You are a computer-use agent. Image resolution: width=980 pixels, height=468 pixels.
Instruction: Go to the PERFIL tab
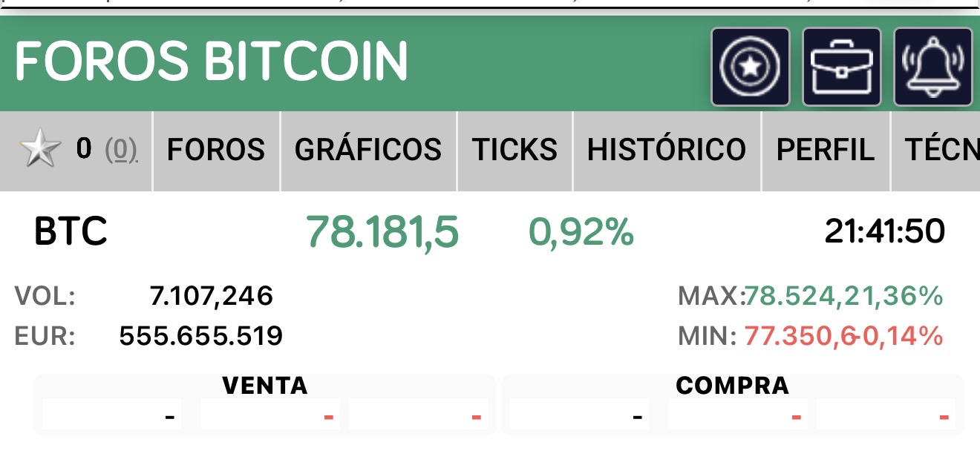click(826, 151)
